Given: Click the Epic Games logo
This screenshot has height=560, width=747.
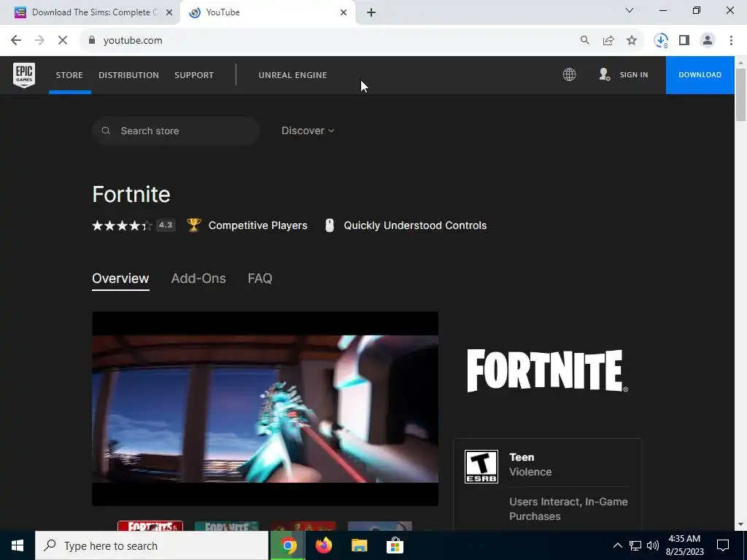Looking at the screenshot, I should coord(24,75).
